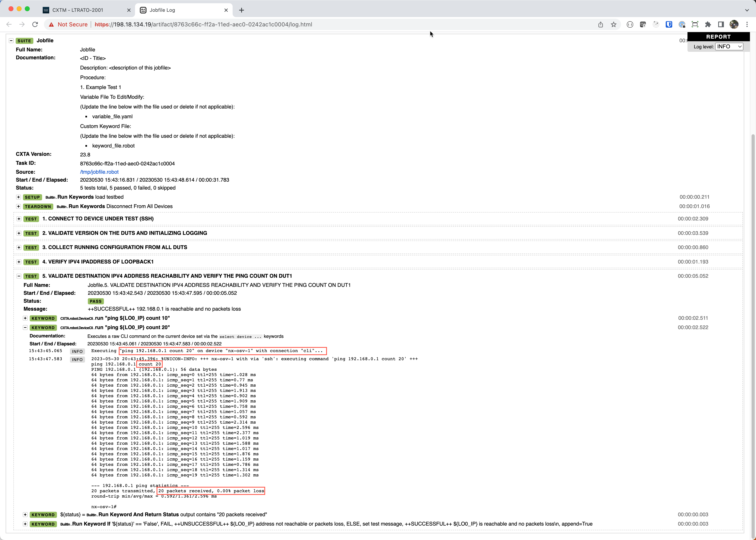The image size is (756, 540).
Task: Click elapsed time 00:00:05.052 of test 5
Action: [x=693, y=276]
